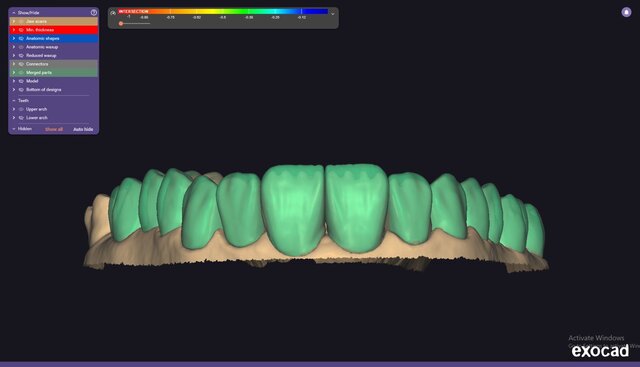640x367 pixels.
Task: Expand the Reduced waxup row arrow
Action: pyautogui.click(x=14, y=56)
